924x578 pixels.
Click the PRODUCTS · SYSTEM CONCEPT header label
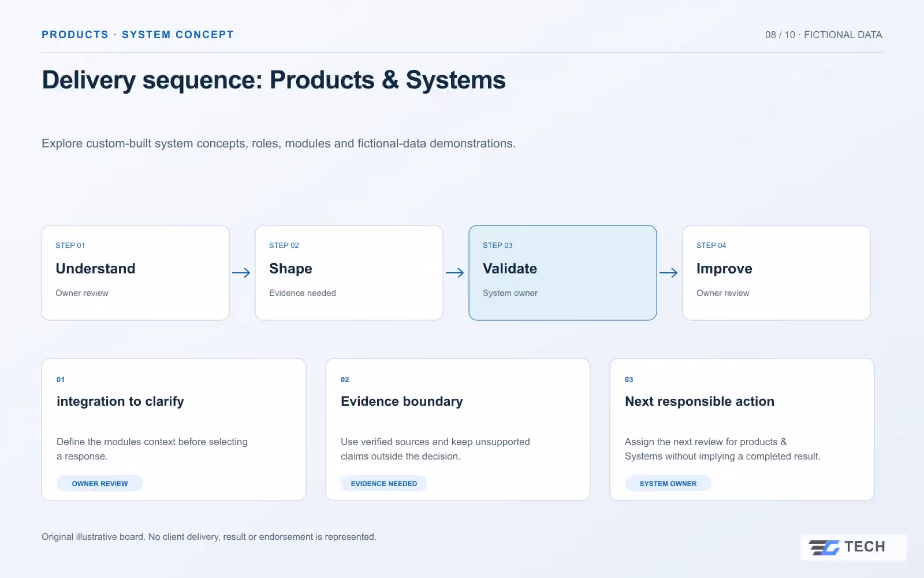[x=137, y=35]
